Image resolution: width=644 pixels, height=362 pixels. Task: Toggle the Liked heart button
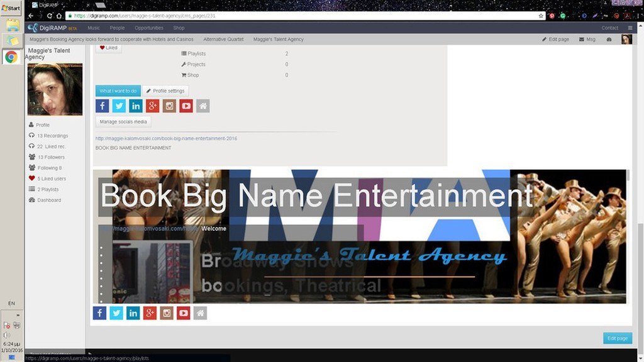108,48
